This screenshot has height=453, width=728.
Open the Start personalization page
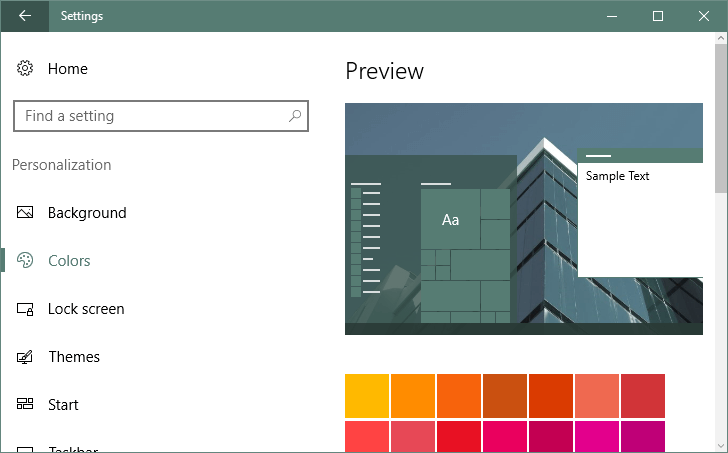tap(63, 405)
